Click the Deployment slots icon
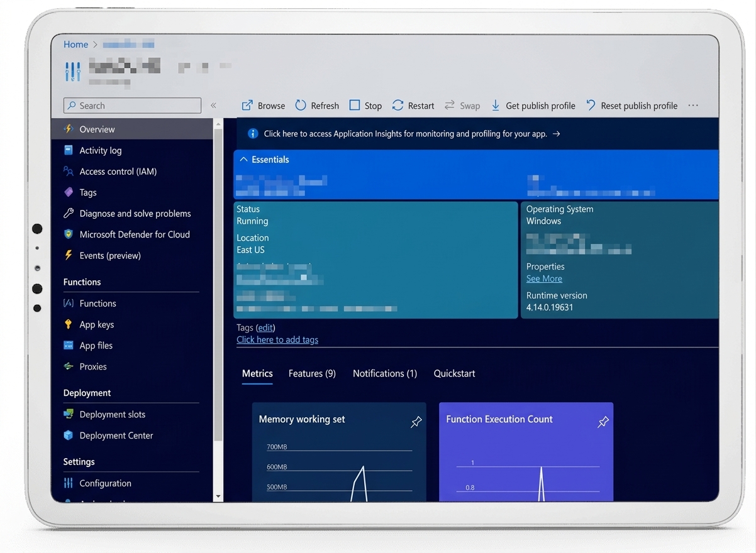 69,414
